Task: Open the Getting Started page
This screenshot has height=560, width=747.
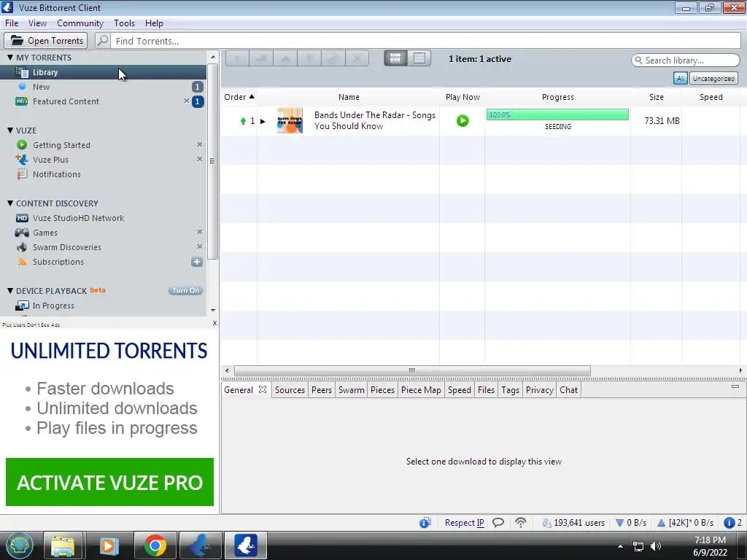Action: pos(61,145)
